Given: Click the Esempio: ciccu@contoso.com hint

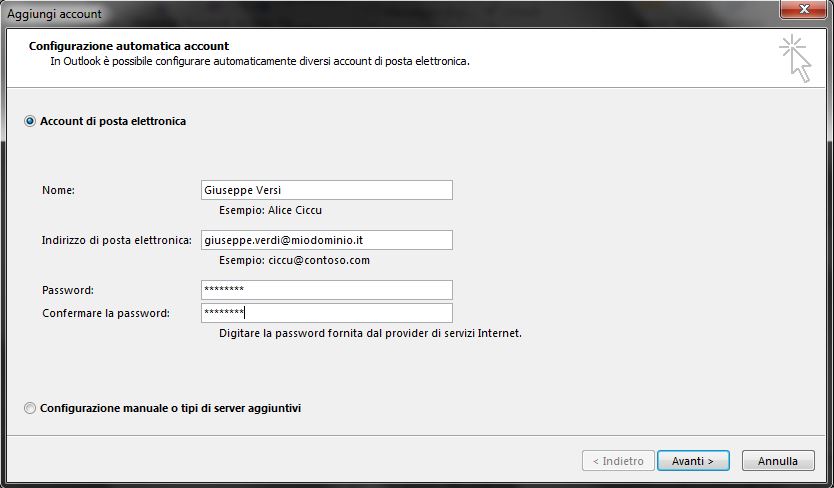Looking at the screenshot, I should 294,260.
